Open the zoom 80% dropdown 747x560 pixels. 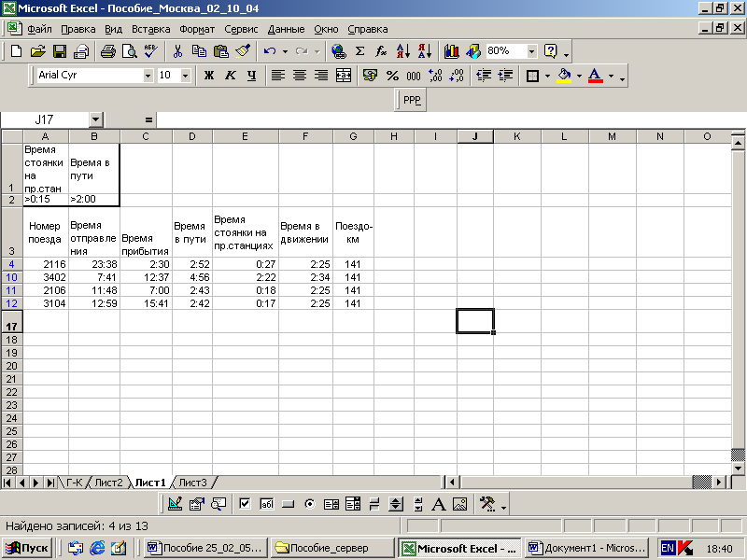(x=532, y=51)
